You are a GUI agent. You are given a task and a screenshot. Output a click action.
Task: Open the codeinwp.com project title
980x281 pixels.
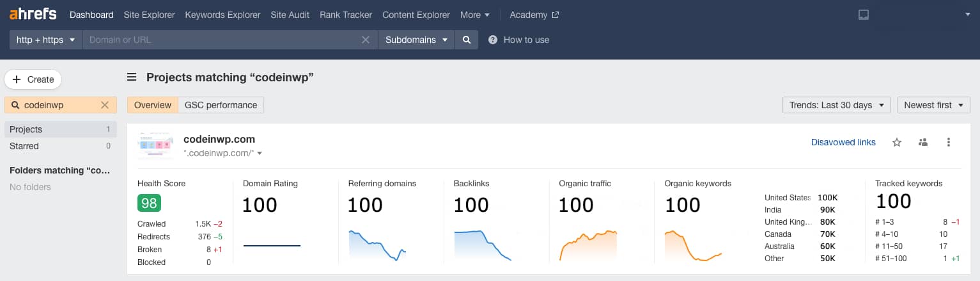[219, 139]
